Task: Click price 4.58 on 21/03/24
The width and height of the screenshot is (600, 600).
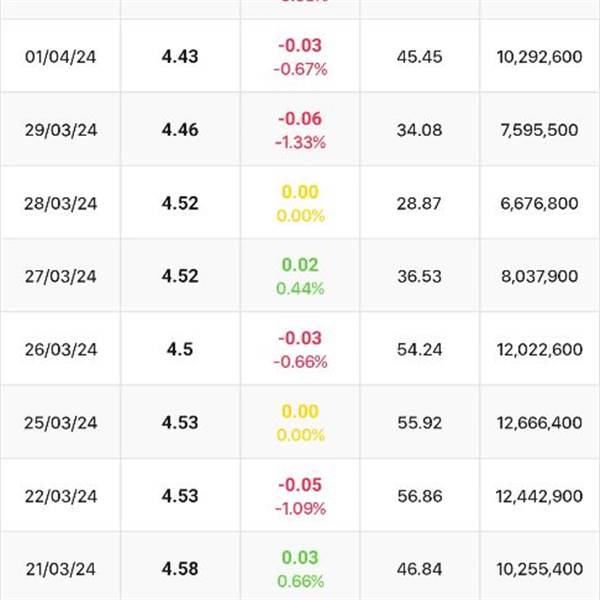Action: [x=180, y=569]
